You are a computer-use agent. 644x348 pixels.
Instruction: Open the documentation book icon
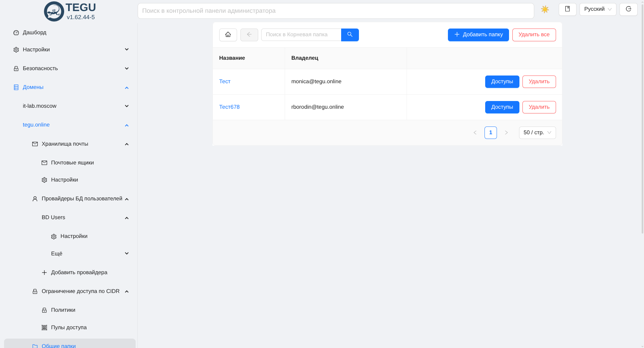[567, 9]
